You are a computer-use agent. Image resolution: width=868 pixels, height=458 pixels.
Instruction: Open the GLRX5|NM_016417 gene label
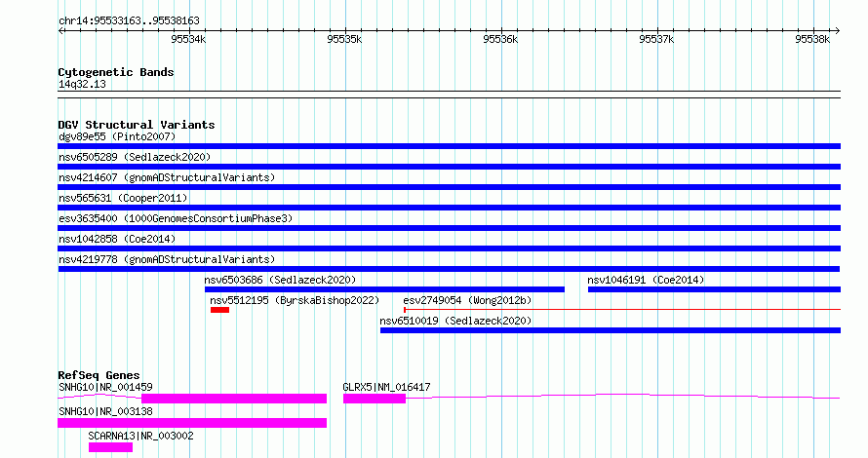386,387
